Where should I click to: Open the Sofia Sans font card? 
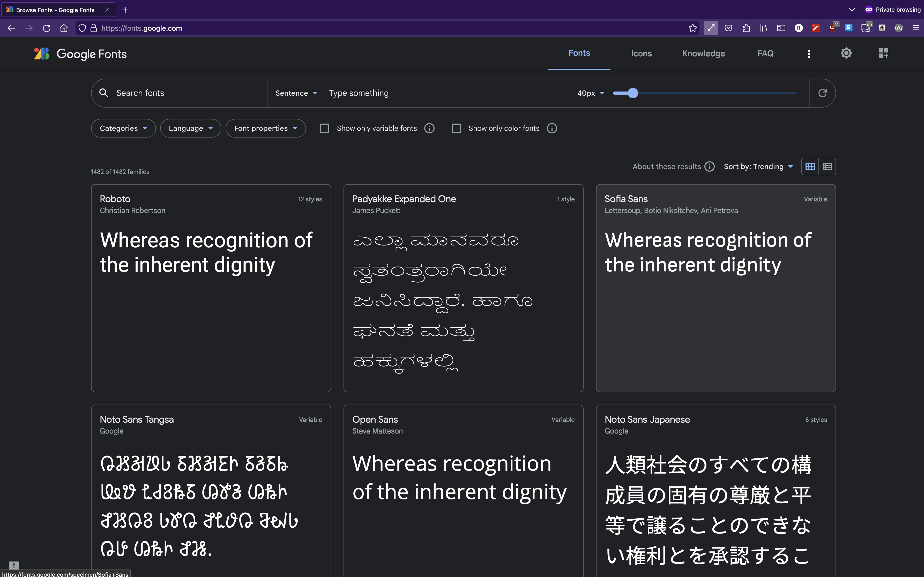pos(716,288)
